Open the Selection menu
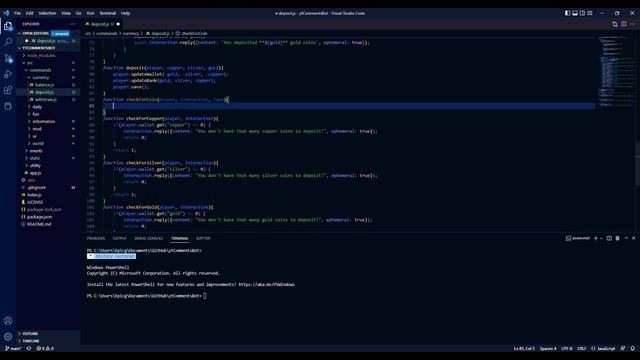 47,13
